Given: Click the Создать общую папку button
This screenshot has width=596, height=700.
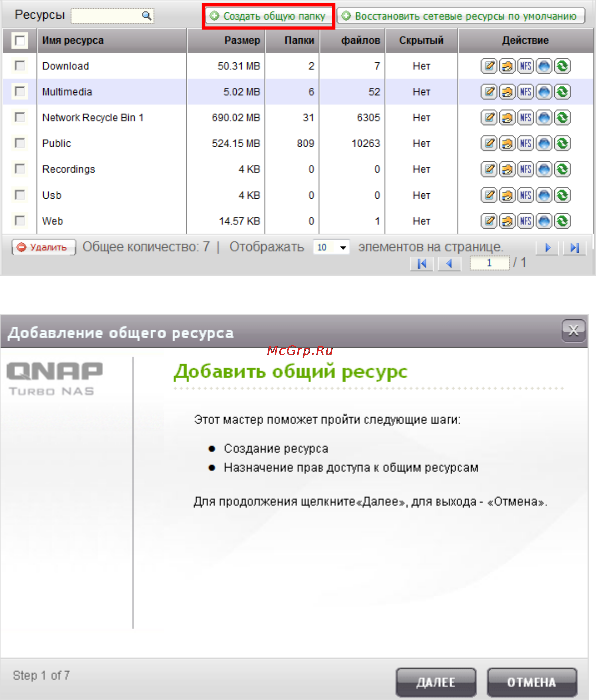Looking at the screenshot, I should 268,16.
